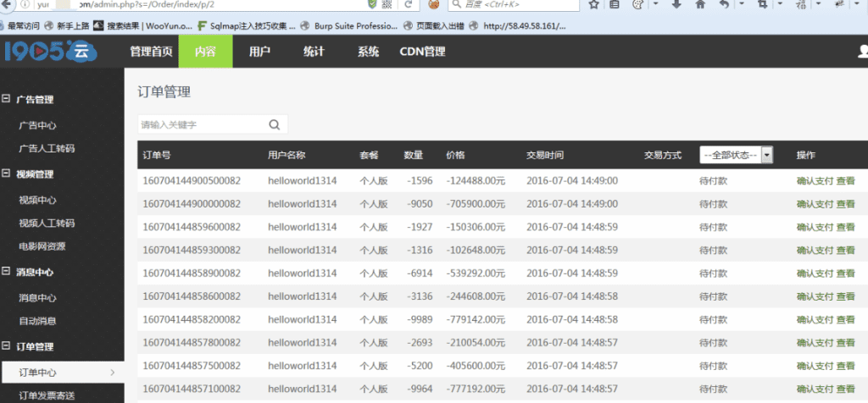Open the 全部状态 status filter dropdown
Screen dimensions: 868x403
737,155
